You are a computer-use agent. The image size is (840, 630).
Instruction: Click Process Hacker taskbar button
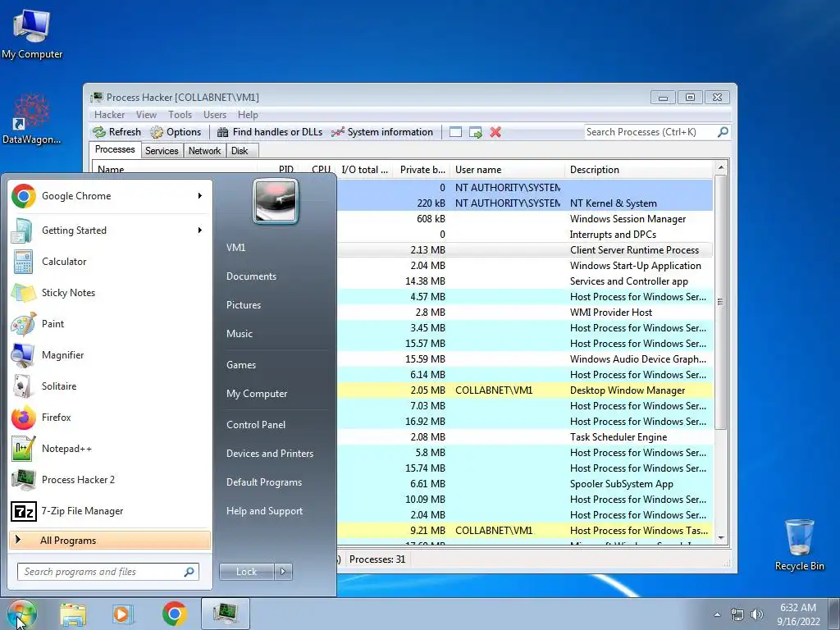pos(226,614)
